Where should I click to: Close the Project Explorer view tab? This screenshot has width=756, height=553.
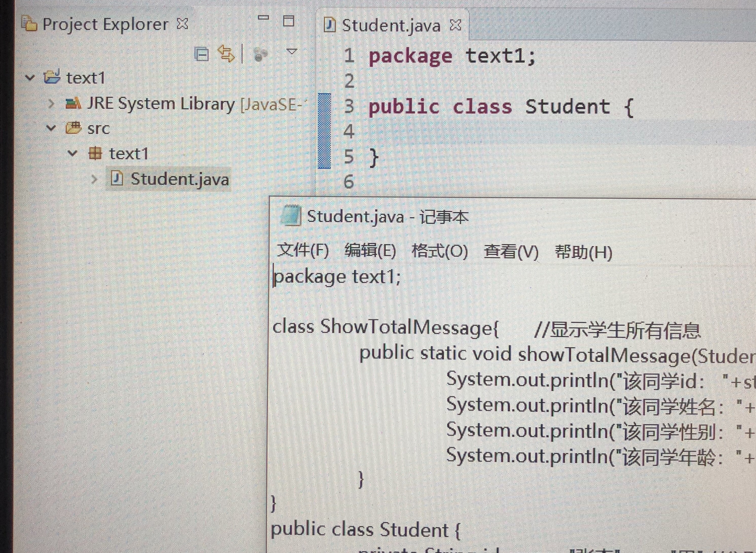coord(183,24)
